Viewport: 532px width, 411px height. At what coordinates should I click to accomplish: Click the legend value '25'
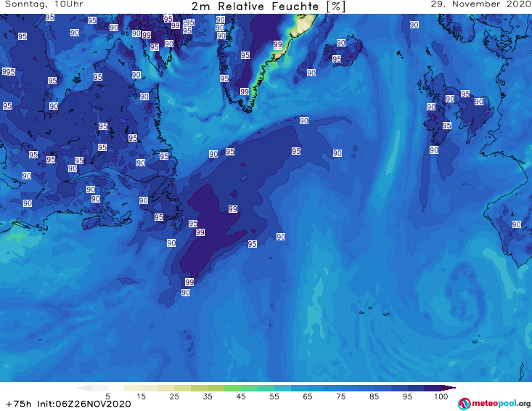[174, 396]
